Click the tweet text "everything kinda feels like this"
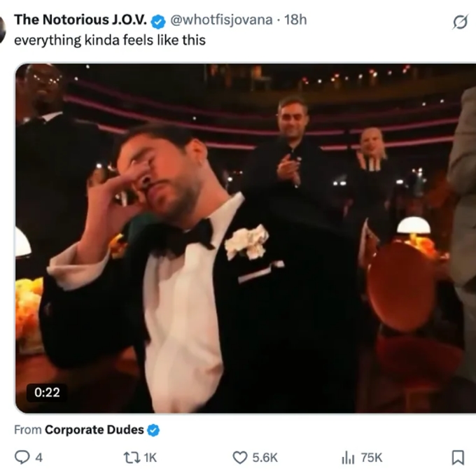 pyautogui.click(x=110, y=39)
